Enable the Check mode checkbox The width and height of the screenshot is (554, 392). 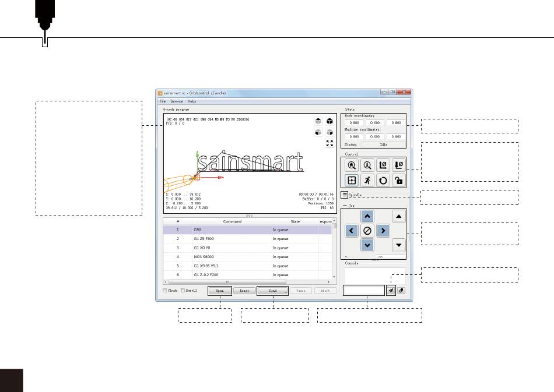point(165,290)
